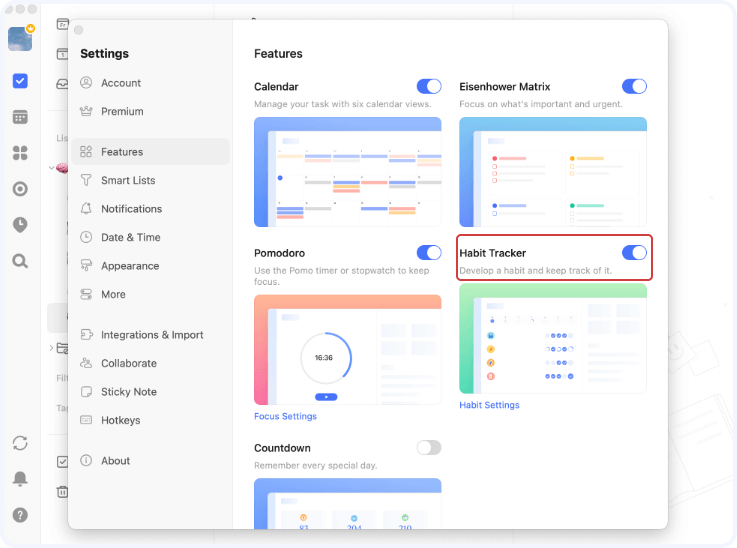Image resolution: width=737 pixels, height=548 pixels.
Task: Click the Smart Lists funnel icon
Action: (86, 180)
